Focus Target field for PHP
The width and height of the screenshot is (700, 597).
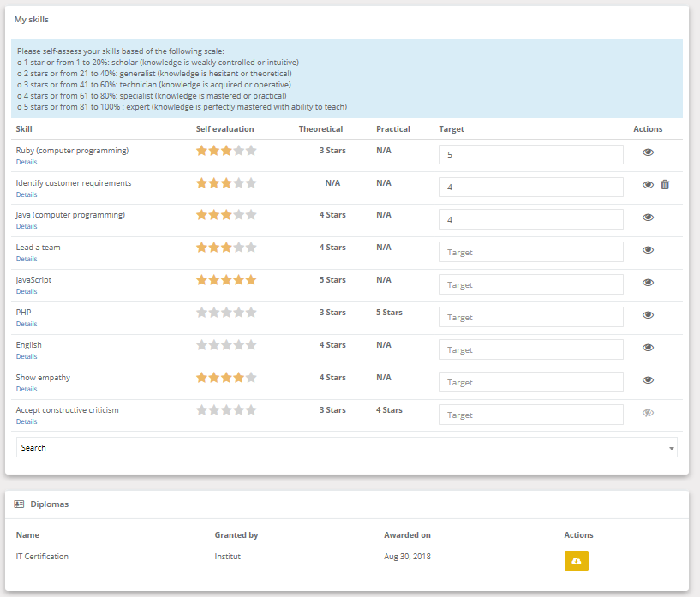(531, 317)
